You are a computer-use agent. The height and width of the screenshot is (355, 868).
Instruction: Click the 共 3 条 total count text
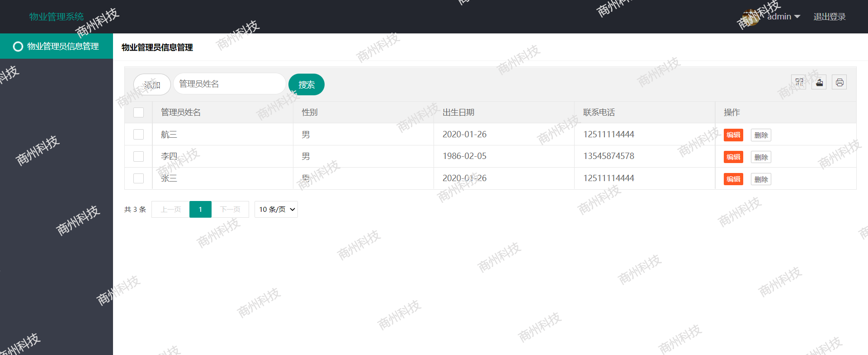pyautogui.click(x=135, y=210)
